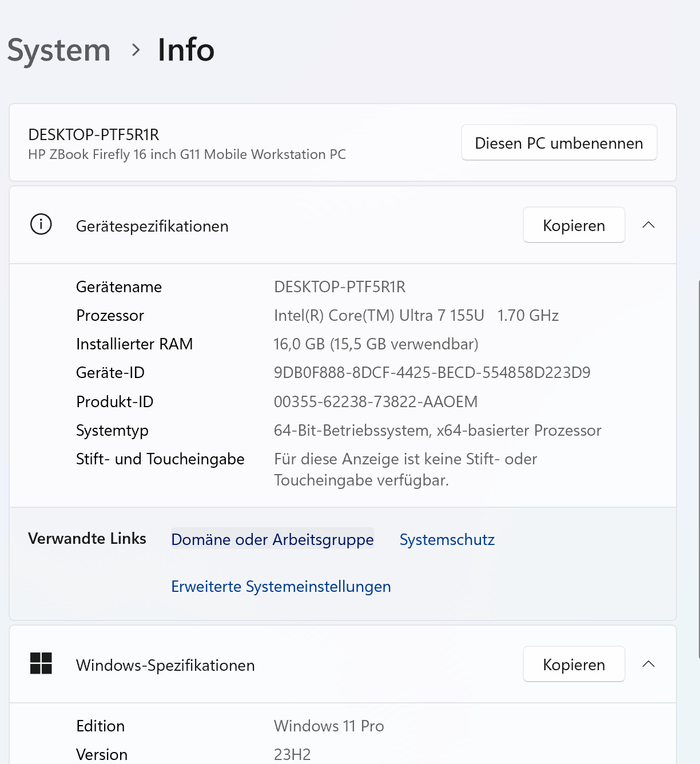This screenshot has width=700, height=764.
Task: Click the Verwandte Links label
Action: [x=87, y=538]
